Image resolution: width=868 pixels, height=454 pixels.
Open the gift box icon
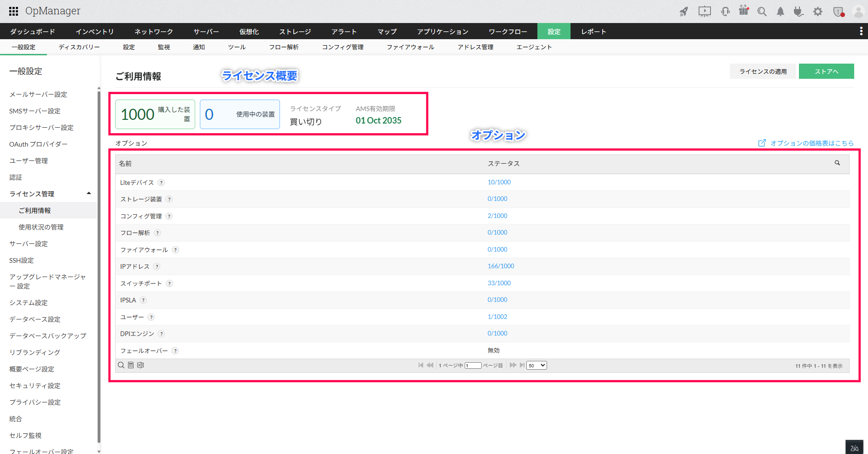coord(744,11)
